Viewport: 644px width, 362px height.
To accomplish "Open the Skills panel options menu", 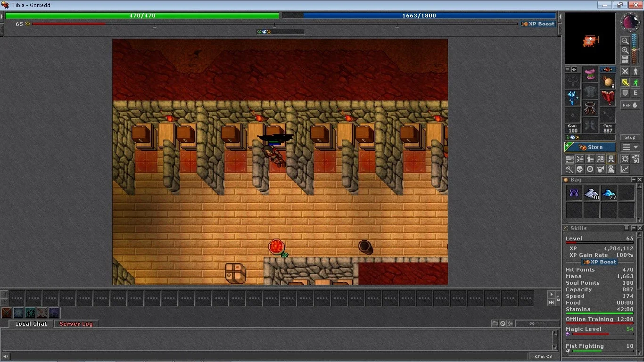I will [x=627, y=228].
